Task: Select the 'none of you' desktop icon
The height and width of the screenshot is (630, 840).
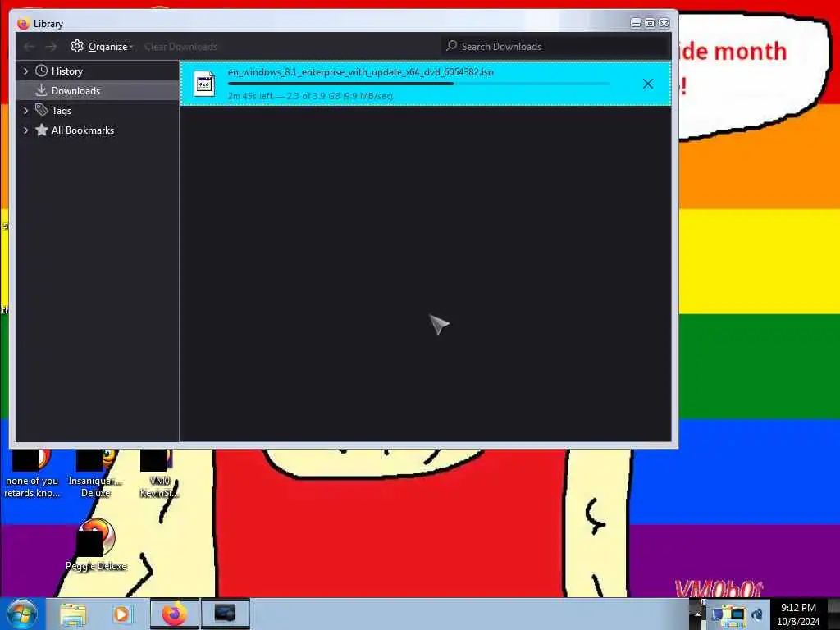Action: coord(32,473)
